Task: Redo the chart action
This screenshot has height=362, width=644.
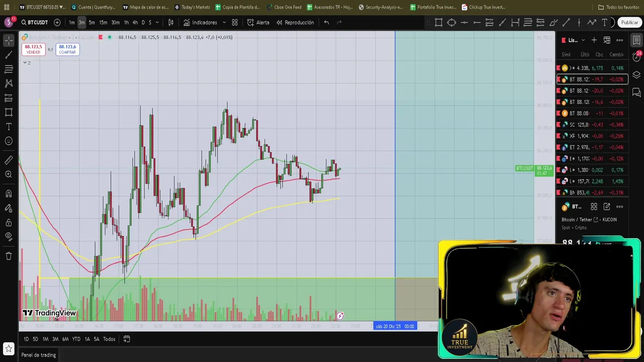Action: click(x=339, y=23)
